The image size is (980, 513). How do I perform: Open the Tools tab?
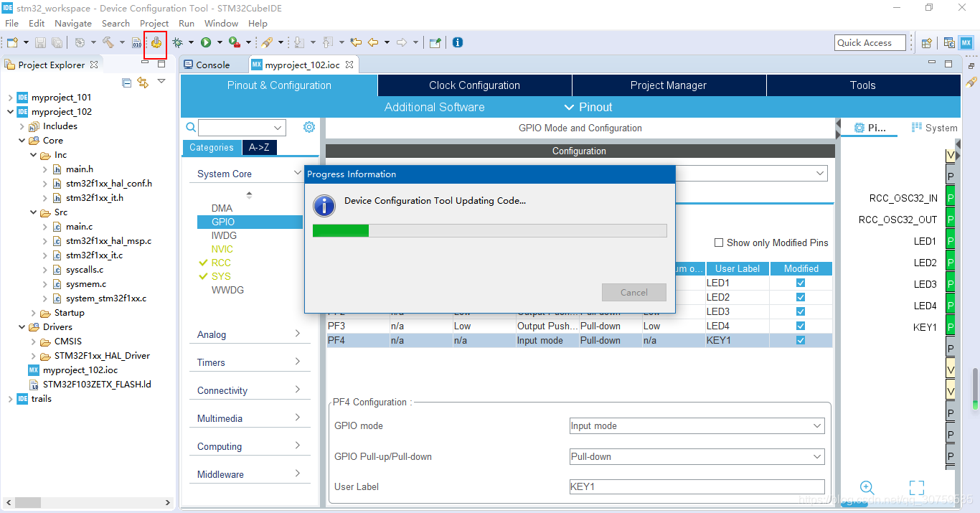tap(863, 85)
